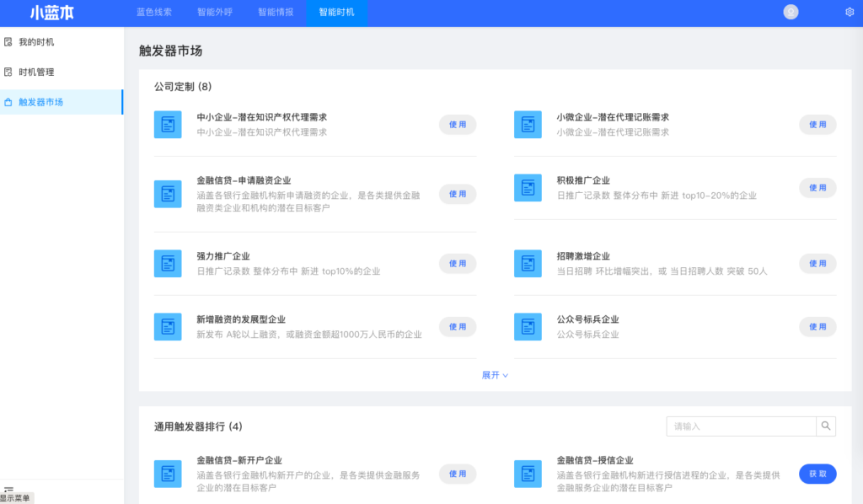
Task: Click the 招聘激增企业 trigger icon
Action: (x=528, y=263)
